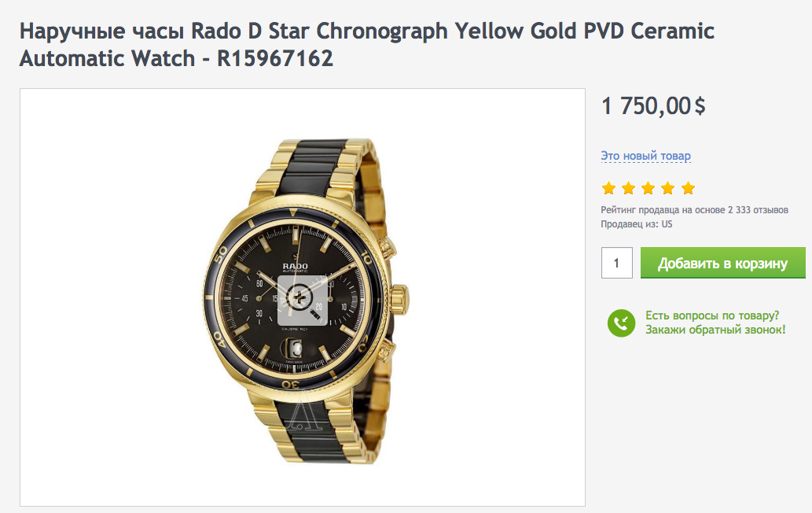
Task: Select the fifth rating star
Action: (x=689, y=188)
